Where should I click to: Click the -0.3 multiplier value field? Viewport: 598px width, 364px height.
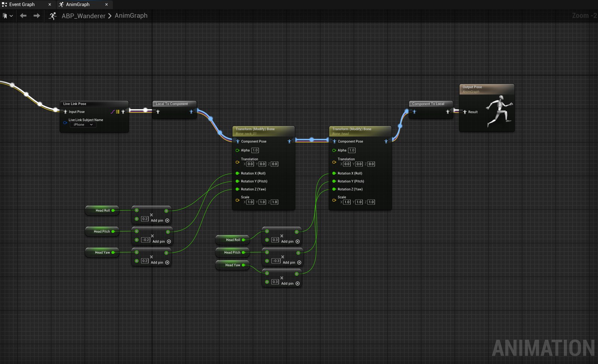[x=276, y=261]
